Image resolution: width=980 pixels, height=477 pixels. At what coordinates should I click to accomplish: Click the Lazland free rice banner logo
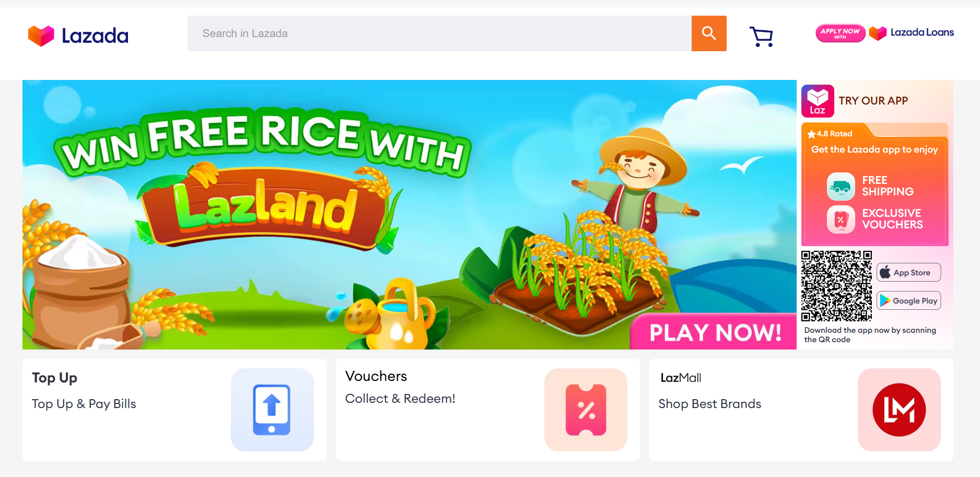[264, 206]
